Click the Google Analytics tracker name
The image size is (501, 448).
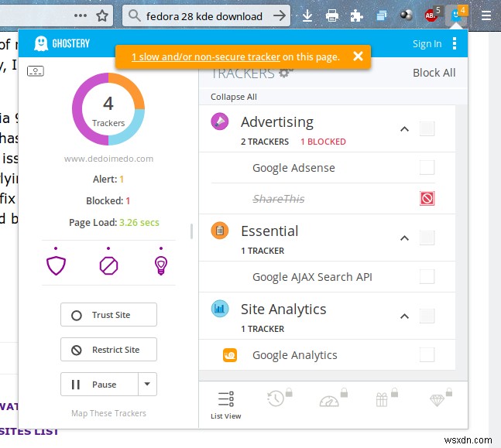pyautogui.click(x=294, y=355)
